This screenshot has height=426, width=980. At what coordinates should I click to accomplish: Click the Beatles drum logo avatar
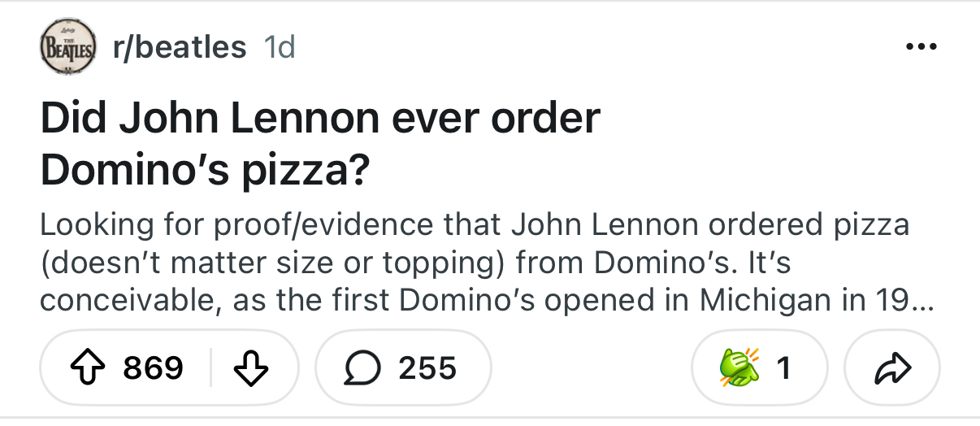(x=68, y=46)
